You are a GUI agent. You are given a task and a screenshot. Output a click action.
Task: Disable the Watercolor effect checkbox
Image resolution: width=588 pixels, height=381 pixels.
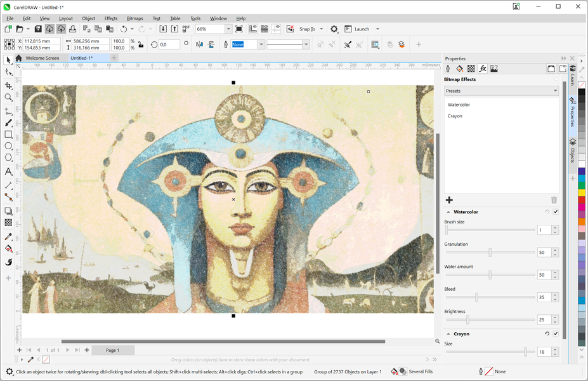point(556,212)
